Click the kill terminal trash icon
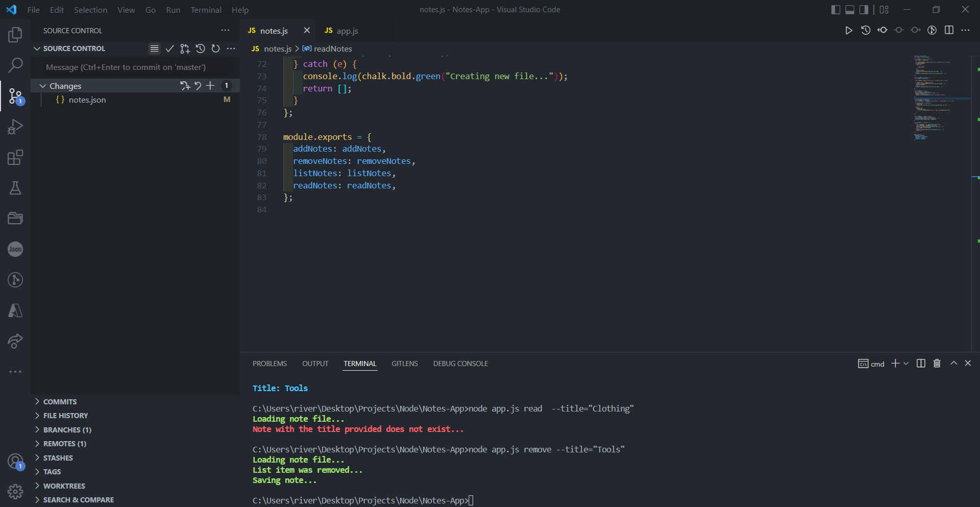 937,363
